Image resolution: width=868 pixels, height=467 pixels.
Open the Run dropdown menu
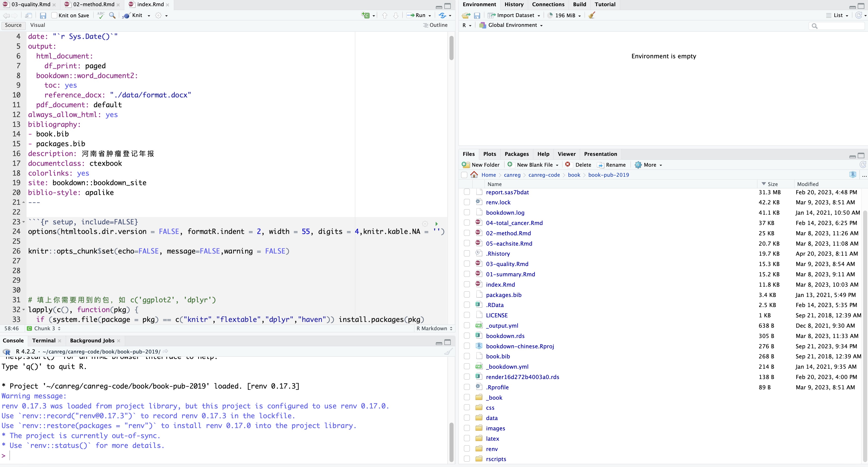[430, 16]
